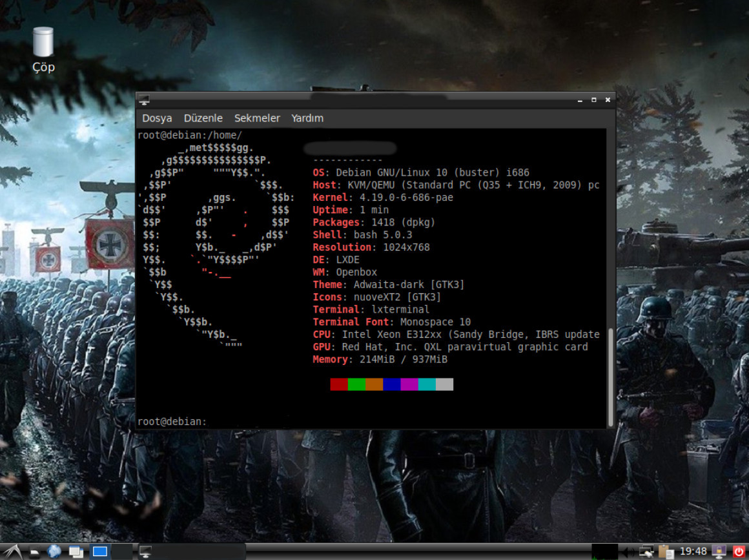Click the 19:48 clock in the panel

point(693,552)
